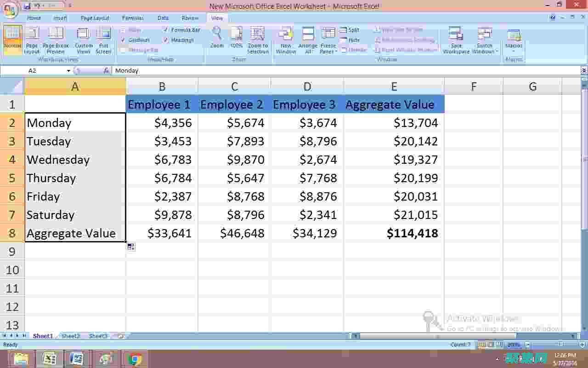Open Chrome from the taskbar
588x368 pixels.
click(x=134, y=359)
